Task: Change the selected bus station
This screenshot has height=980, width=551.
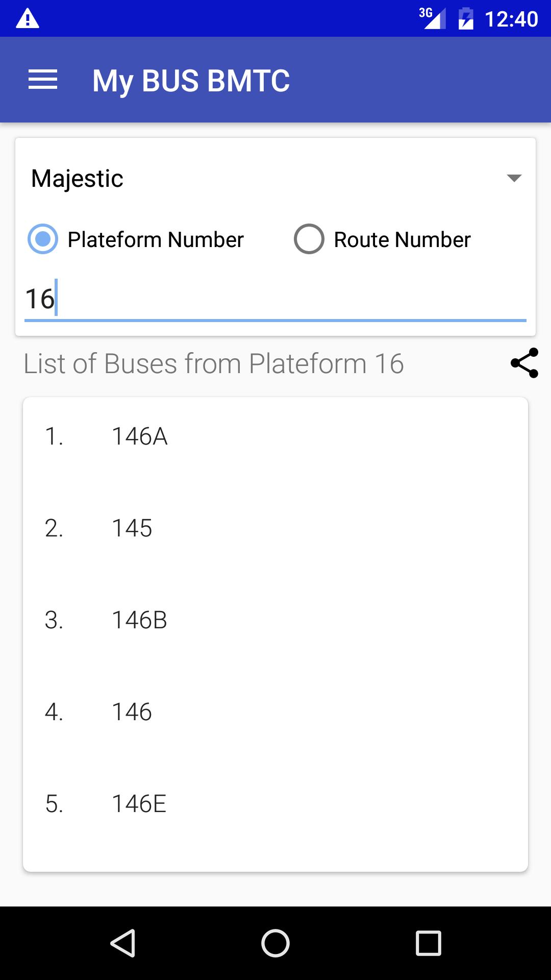Action: point(275,178)
